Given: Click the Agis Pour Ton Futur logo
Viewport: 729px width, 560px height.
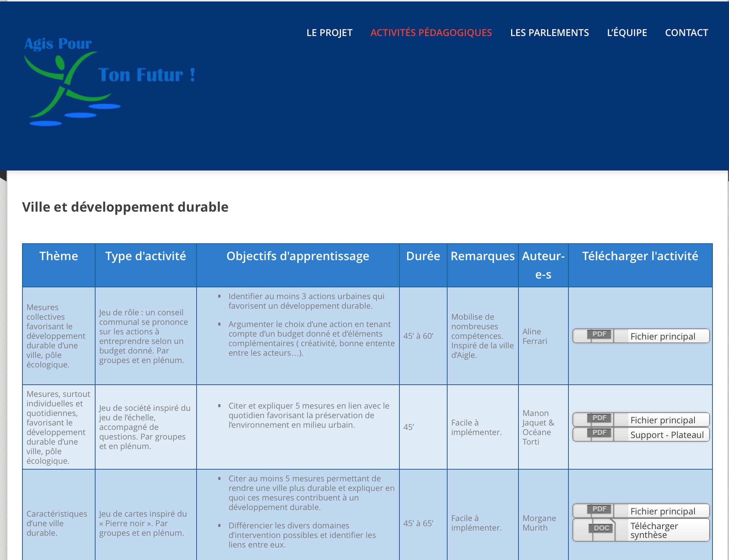Looking at the screenshot, I should 109,81.
